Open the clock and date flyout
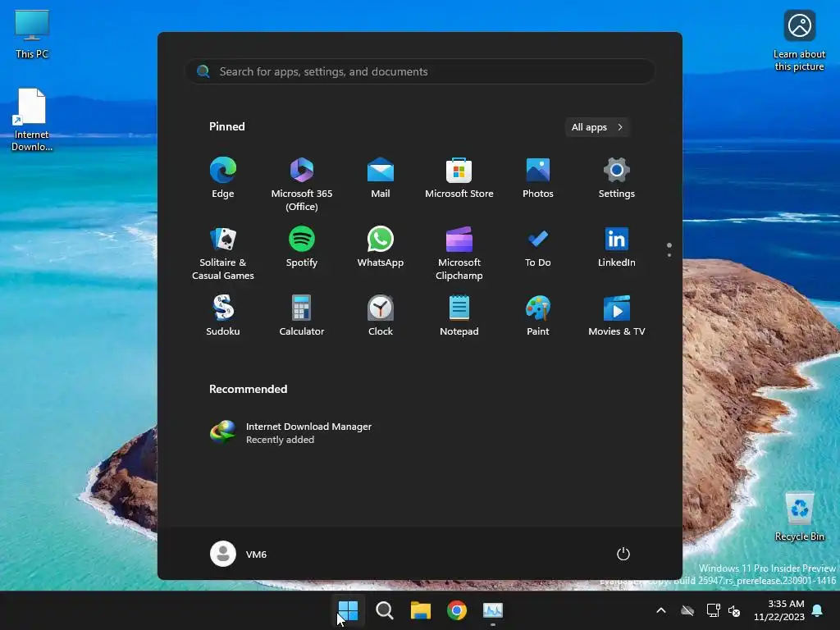Screen dimensions: 840x630 coord(779,610)
